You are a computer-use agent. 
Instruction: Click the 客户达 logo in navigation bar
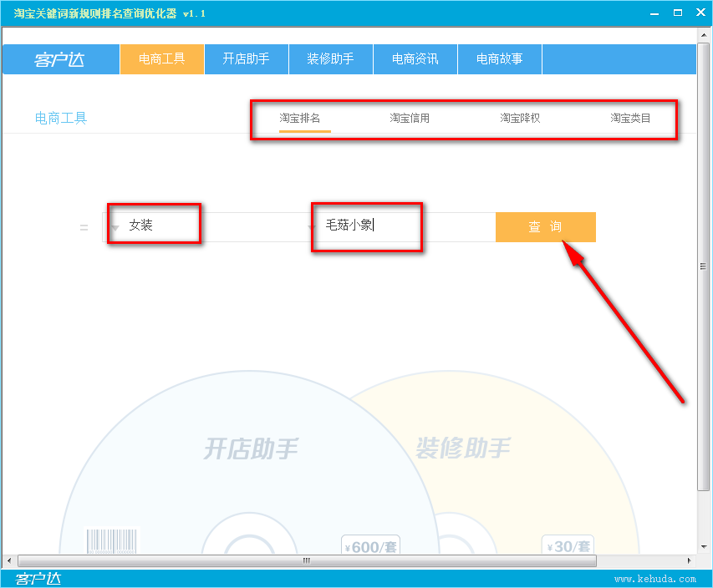(x=59, y=59)
